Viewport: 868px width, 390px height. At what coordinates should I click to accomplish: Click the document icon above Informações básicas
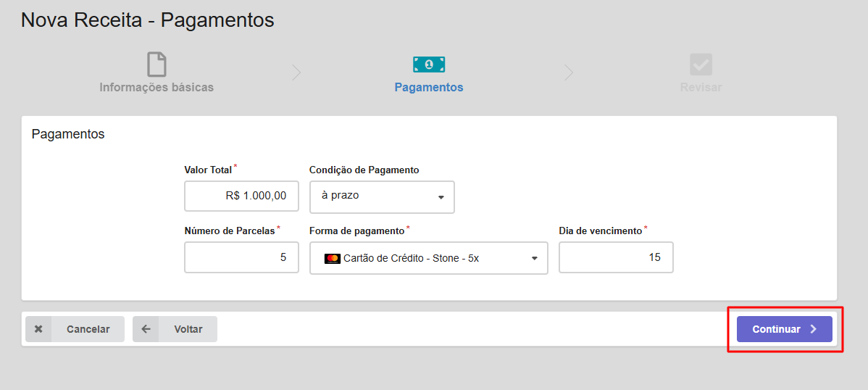coord(157,65)
